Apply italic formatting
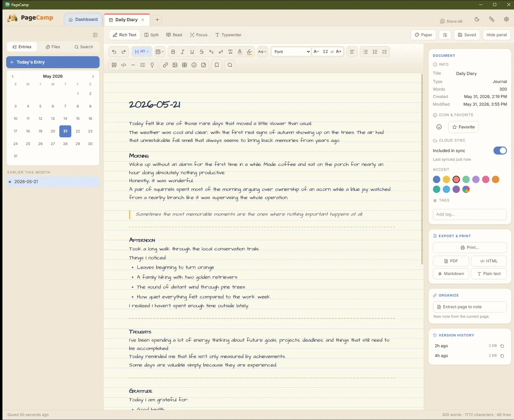The width and height of the screenshot is (514, 420). (183, 52)
